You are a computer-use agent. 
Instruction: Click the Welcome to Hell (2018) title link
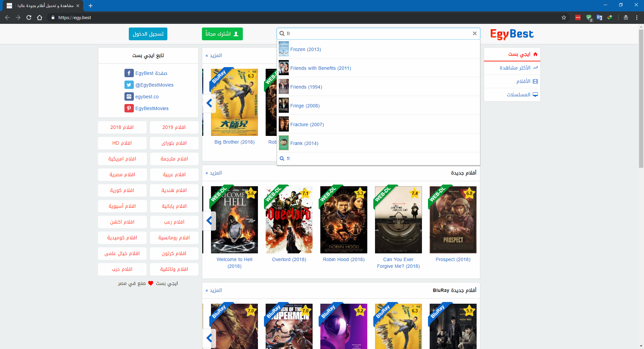coord(234,263)
